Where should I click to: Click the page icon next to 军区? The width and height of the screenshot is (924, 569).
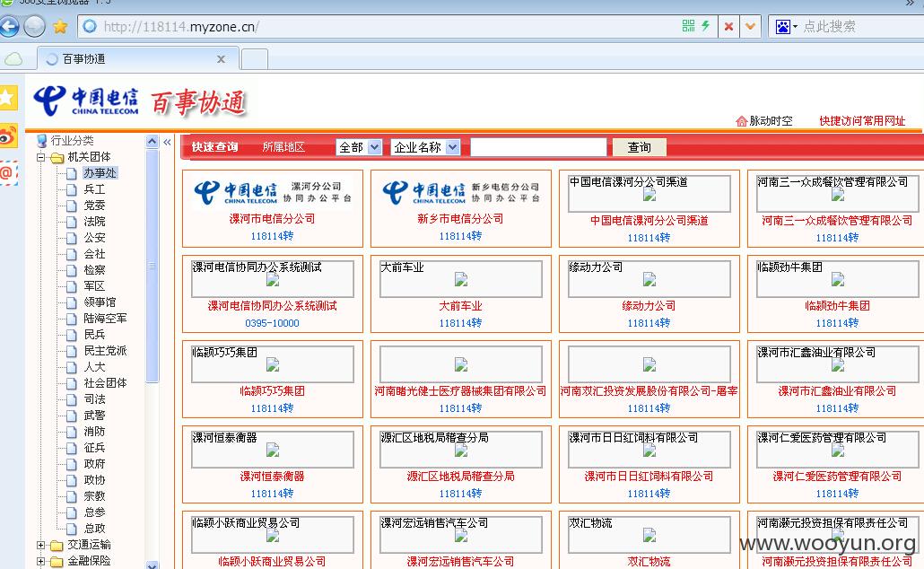tap(71, 286)
